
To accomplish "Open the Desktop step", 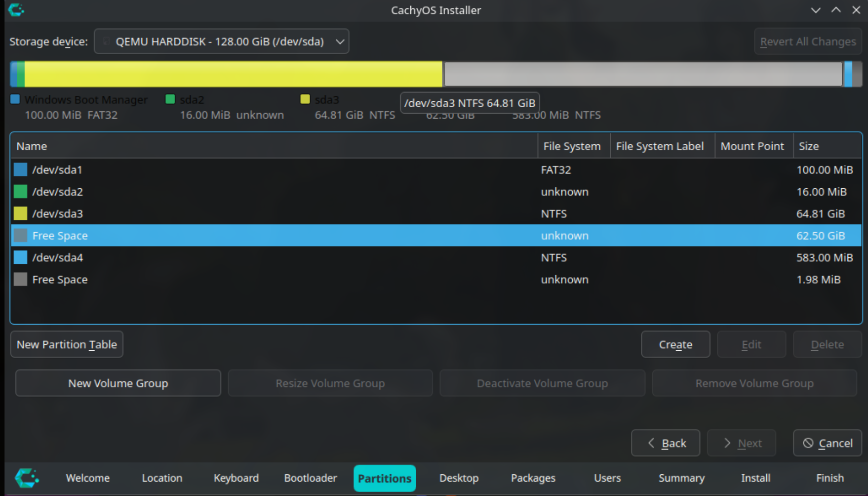I will pos(459,478).
